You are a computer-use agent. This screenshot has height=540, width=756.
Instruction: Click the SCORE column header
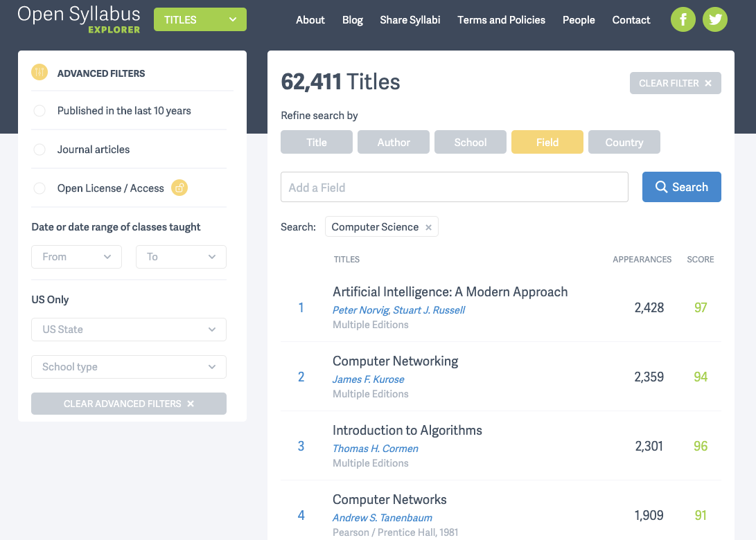click(x=700, y=259)
